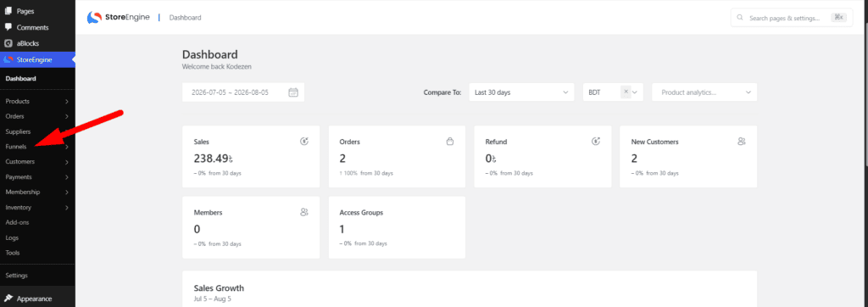
Task: Open the Last 30 days dropdown
Action: click(521, 92)
